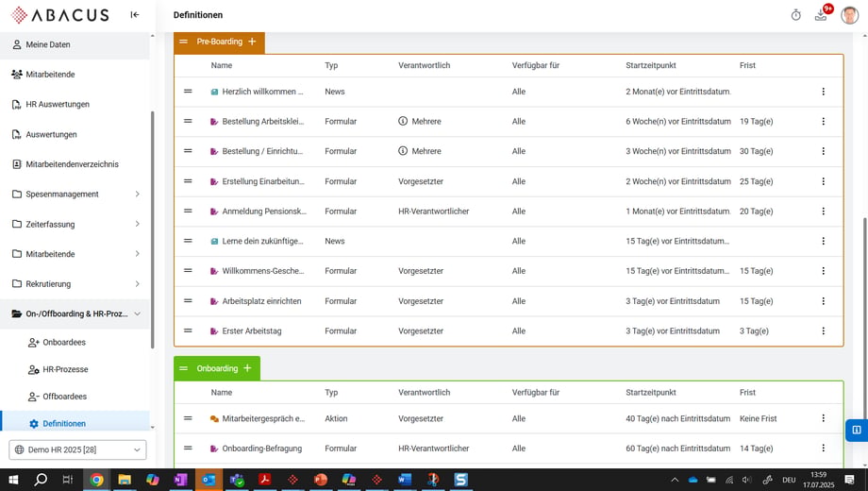Open the three-dot menu for Anmeldung Pensionsk row

pos(823,212)
